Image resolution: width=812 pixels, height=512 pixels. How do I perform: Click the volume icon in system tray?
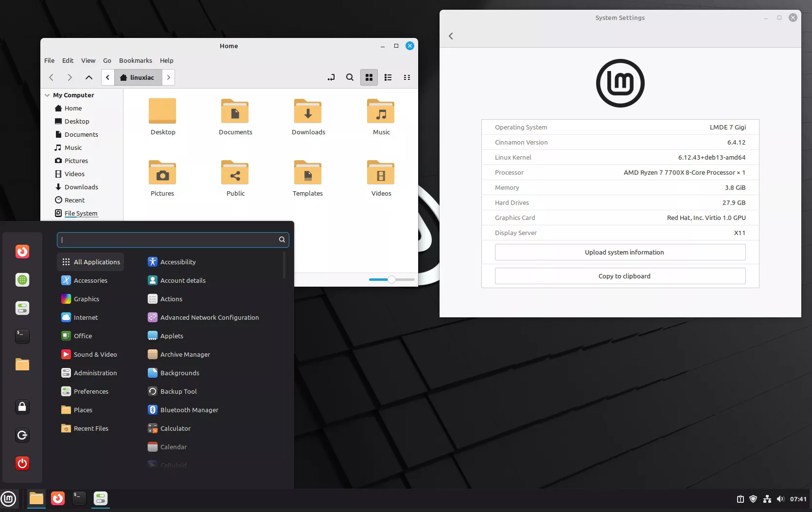click(x=780, y=499)
